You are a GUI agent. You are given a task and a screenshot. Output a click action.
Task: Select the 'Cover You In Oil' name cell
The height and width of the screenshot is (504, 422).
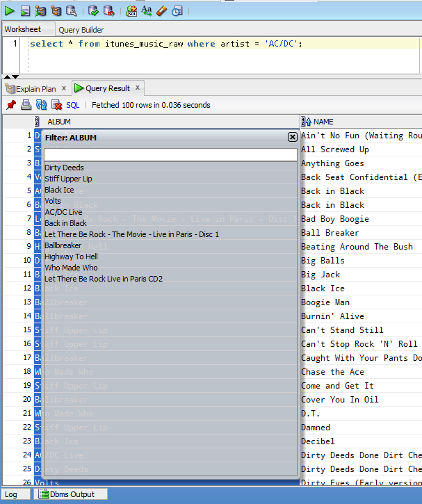click(x=361, y=400)
